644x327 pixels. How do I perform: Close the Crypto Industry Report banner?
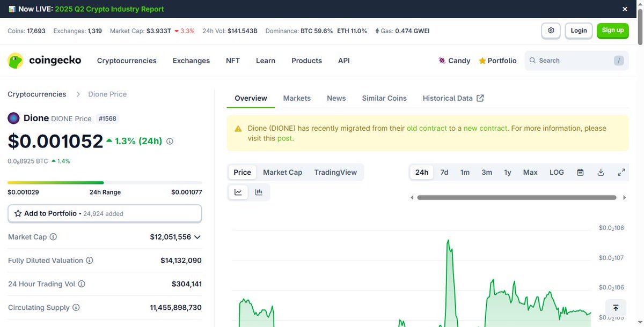[x=625, y=9]
